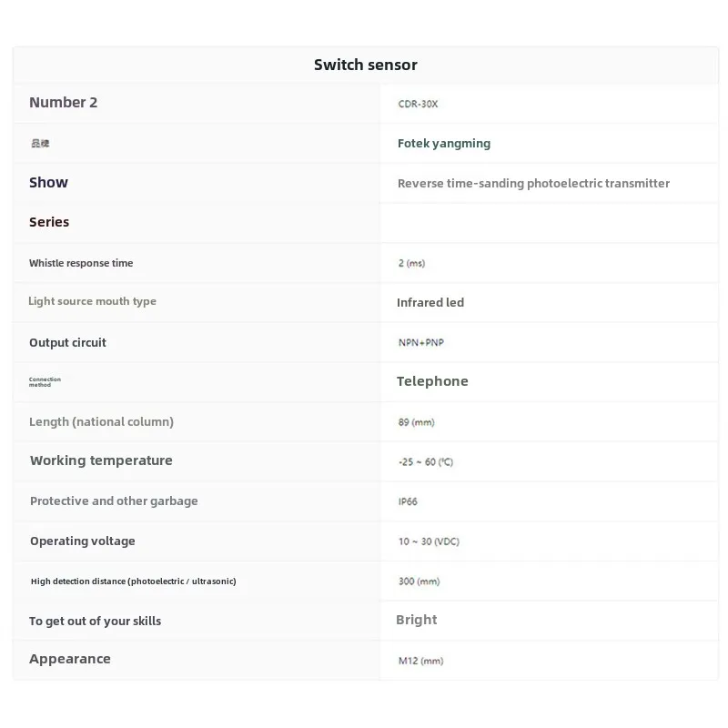Select the 2 (ms) response value
728x728 pixels.
coord(411,263)
